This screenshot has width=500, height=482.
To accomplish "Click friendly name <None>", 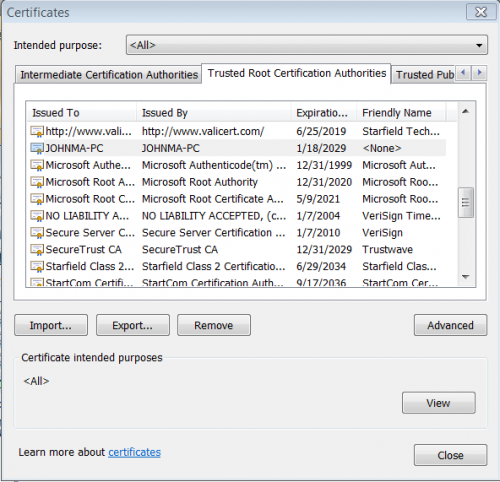I will click(382, 148).
